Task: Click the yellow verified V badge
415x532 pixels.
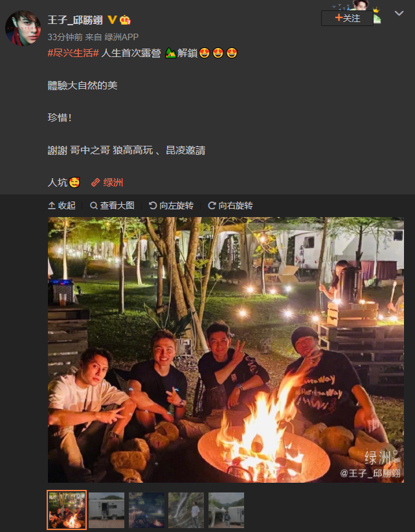Action: [112, 20]
